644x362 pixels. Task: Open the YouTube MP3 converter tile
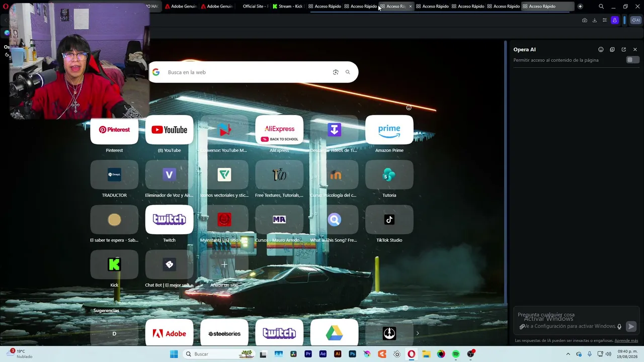pyautogui.click(x=224, y=130)
